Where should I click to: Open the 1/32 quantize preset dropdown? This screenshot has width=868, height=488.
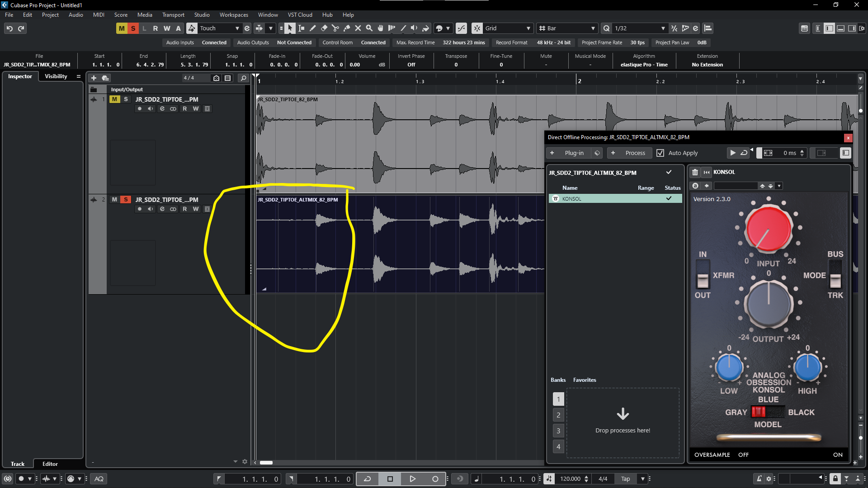tap(663, 28)
